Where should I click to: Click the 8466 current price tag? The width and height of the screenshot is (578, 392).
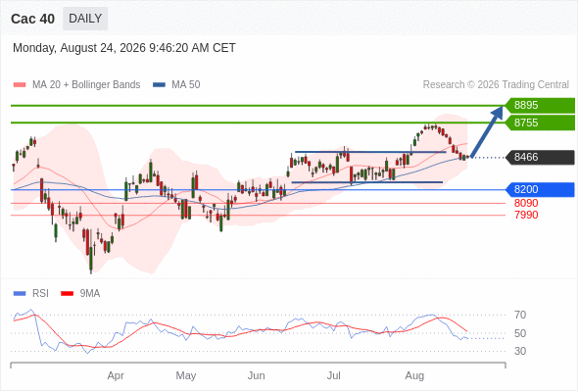(x=540, y=157)
